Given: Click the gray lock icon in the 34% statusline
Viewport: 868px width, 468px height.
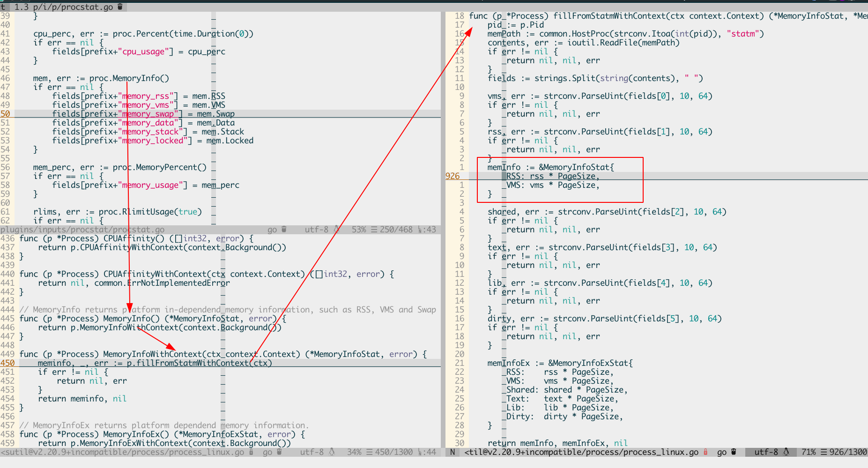Looking at the screenshot, I should (252, 452).
